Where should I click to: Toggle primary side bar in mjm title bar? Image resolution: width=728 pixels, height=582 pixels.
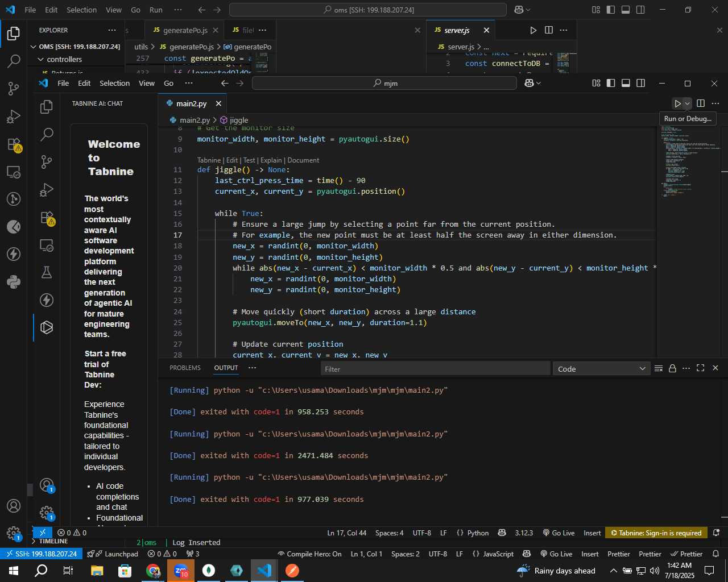[611, 83]
